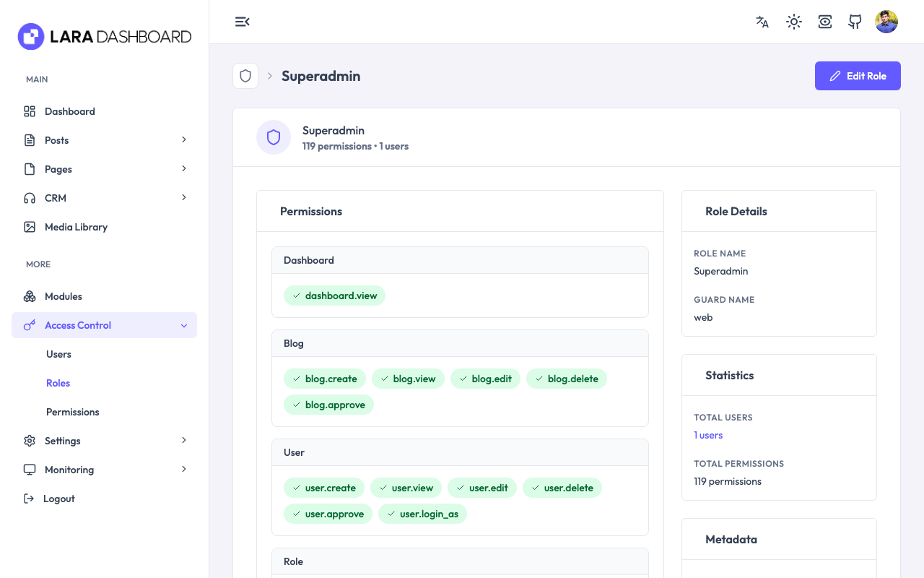Click the user.edit permission badge
This screenshot has height=578, width=924.
click(482, 488)
